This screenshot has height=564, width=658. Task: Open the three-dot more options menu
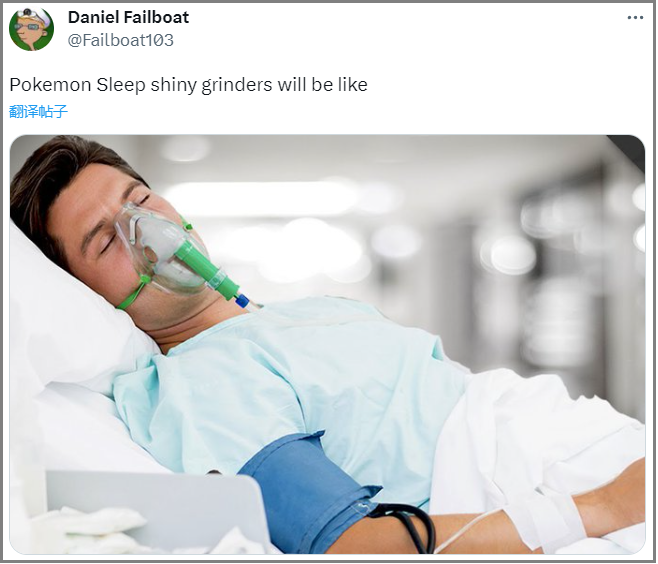(x=635, y=18)
